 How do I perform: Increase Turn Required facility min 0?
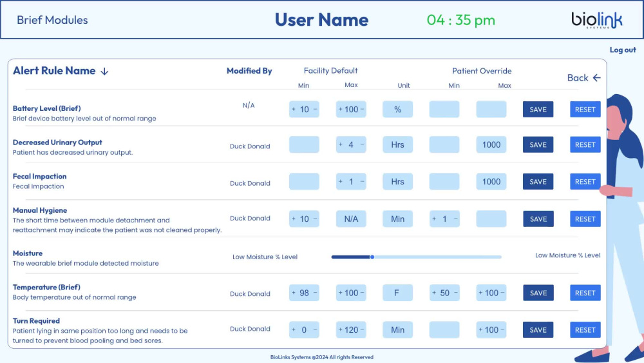click(x=293, y=329)
